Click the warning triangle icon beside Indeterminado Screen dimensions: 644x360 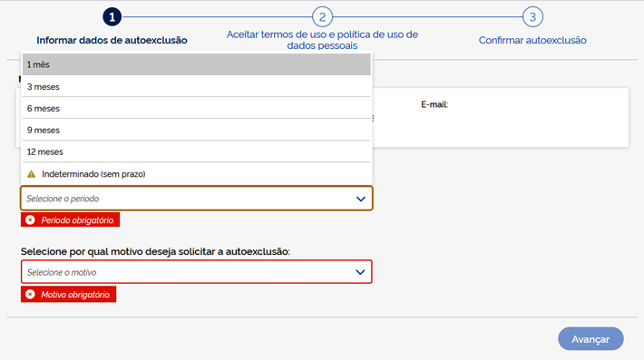(31, 174)
